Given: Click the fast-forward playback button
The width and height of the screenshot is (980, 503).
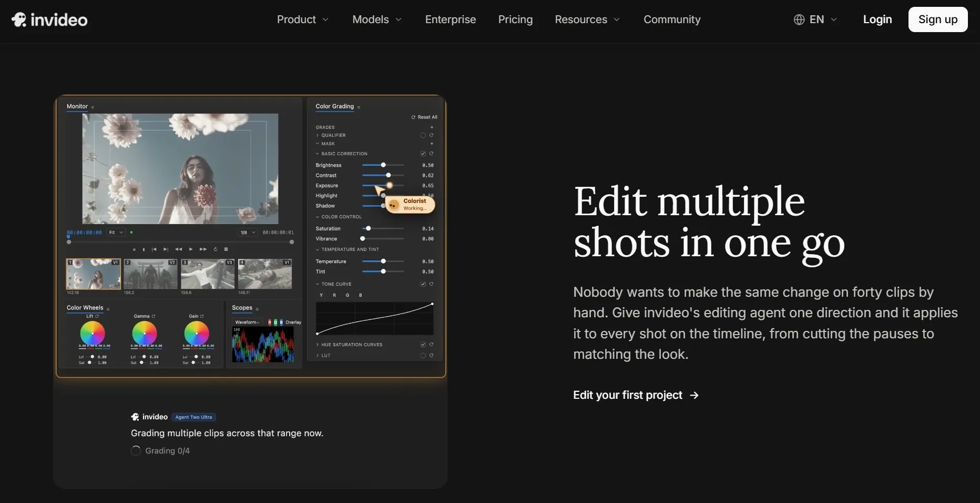Looking at the screenshot, I should pos(203,249).
